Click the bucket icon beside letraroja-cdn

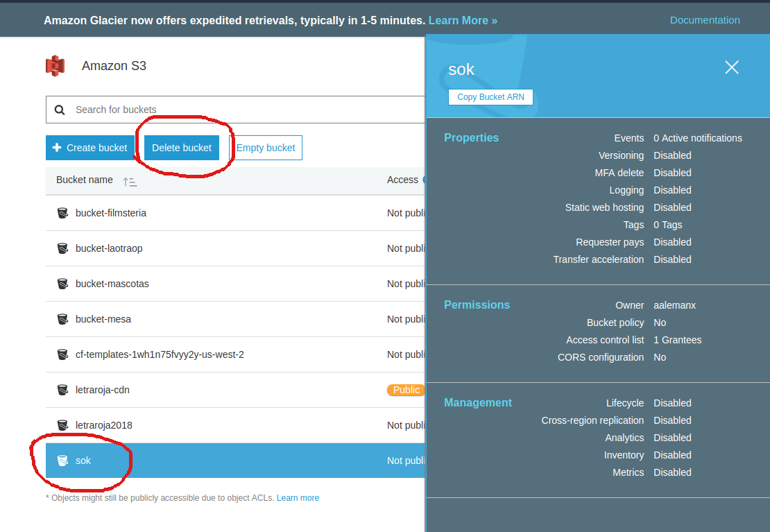point(63,390)
